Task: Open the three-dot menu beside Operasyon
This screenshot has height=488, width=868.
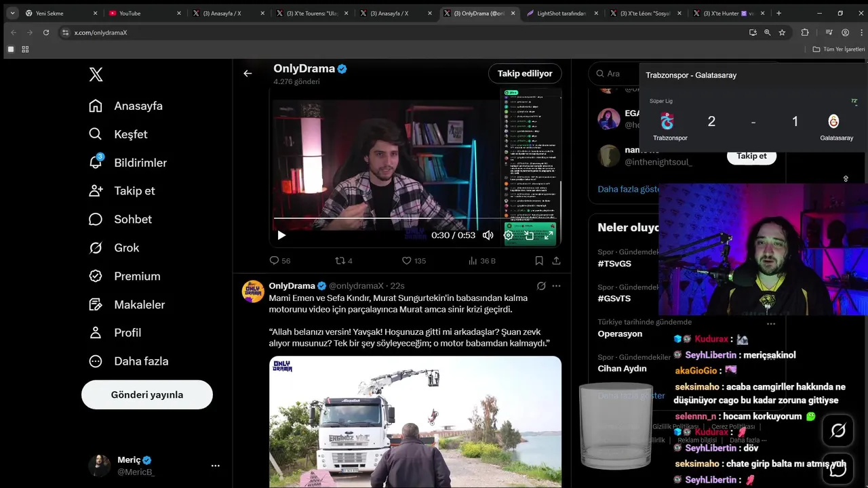Action: 770,323
